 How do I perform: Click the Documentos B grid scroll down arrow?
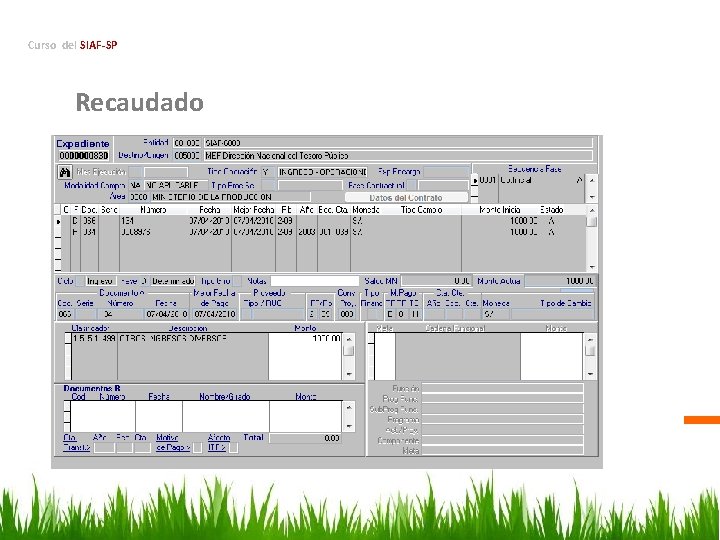349,426
